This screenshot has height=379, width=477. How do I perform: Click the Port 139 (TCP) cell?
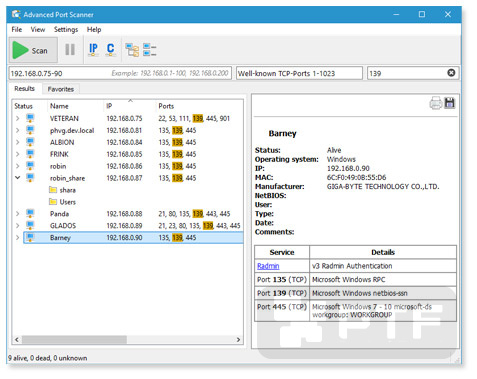point(282,293)
